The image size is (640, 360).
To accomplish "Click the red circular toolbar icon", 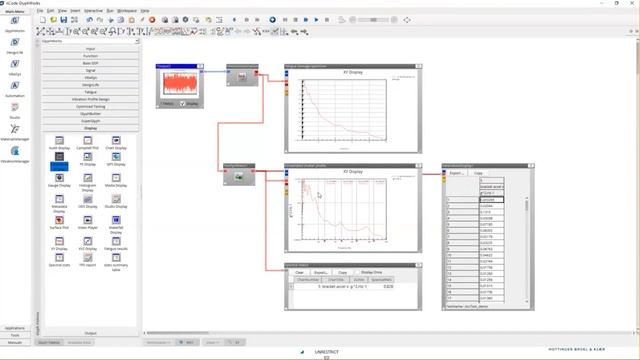I will coord(152,20).
